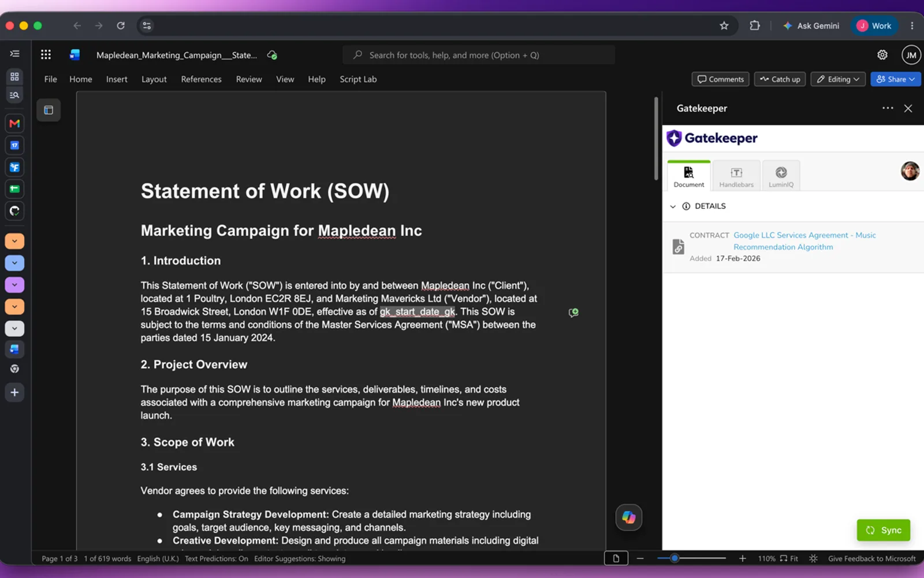Open Word settings gear icon
Screen dimensions: 924x578
882,55
